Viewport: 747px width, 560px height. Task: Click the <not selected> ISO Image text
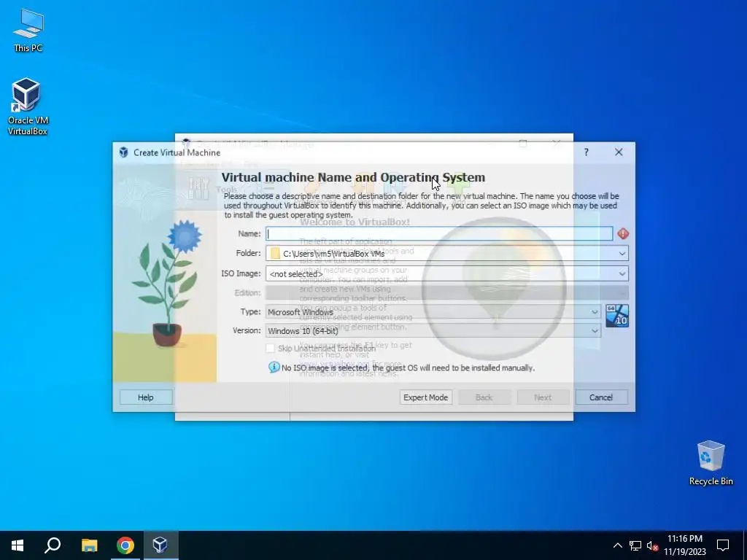tap(296, 274)
